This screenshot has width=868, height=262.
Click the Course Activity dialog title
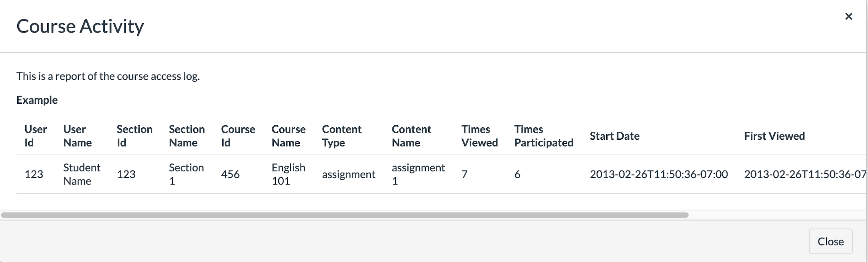click(81, 26)
